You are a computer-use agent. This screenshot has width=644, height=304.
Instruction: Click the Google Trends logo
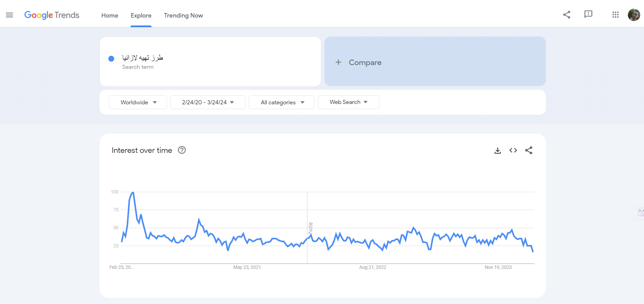click(52, 15)
